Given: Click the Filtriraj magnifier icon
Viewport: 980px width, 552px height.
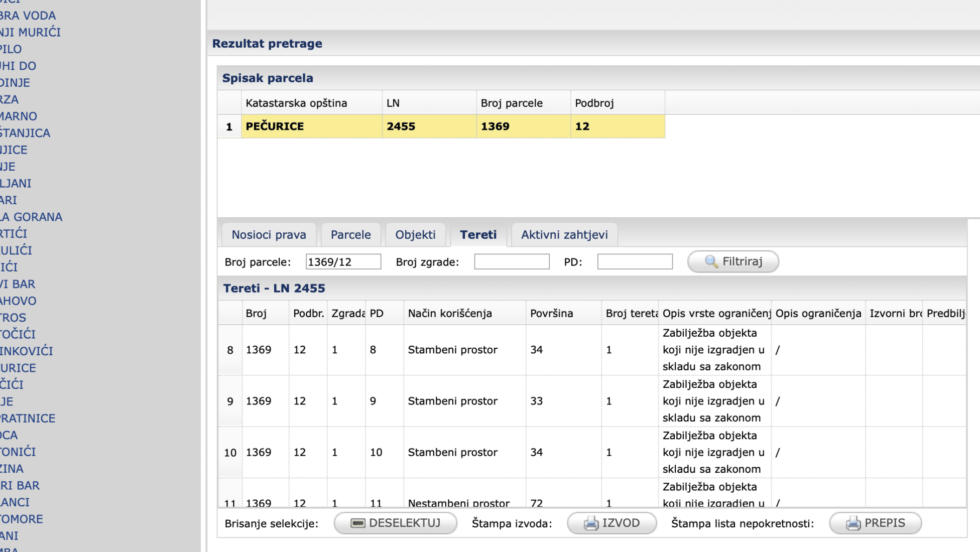Looking at the screenshot, I should 711,261.
